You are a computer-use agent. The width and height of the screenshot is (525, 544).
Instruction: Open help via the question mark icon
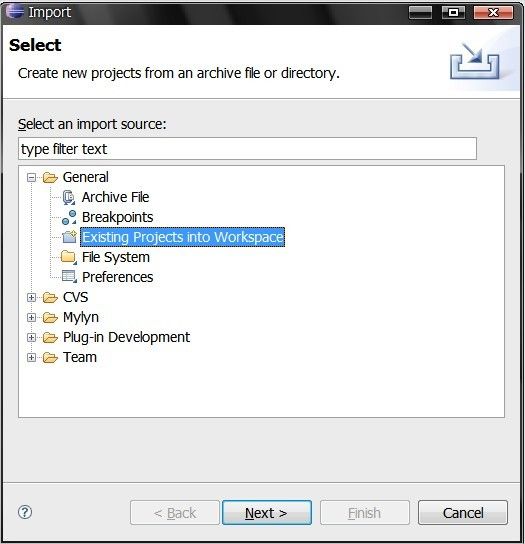click(25, 512)
